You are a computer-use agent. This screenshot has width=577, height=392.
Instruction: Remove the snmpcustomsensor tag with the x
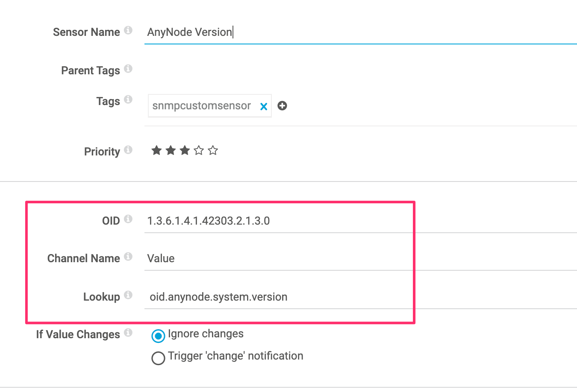click(x=264, y=106)
